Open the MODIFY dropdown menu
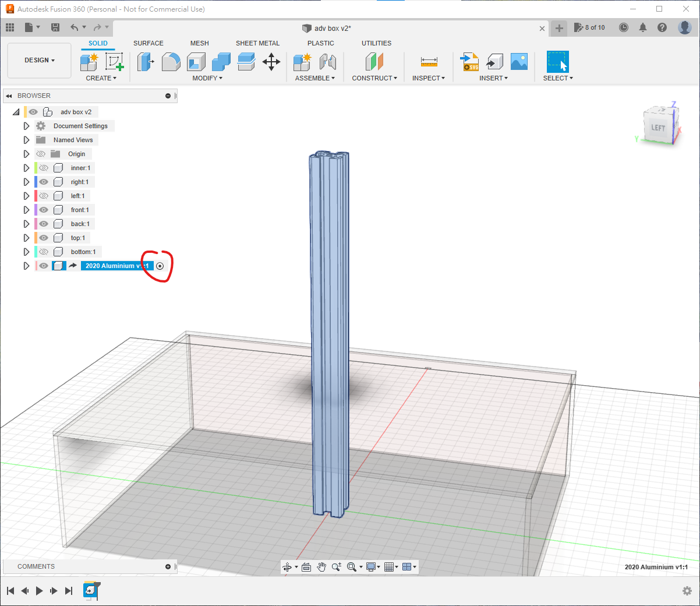 coord(207,78)
